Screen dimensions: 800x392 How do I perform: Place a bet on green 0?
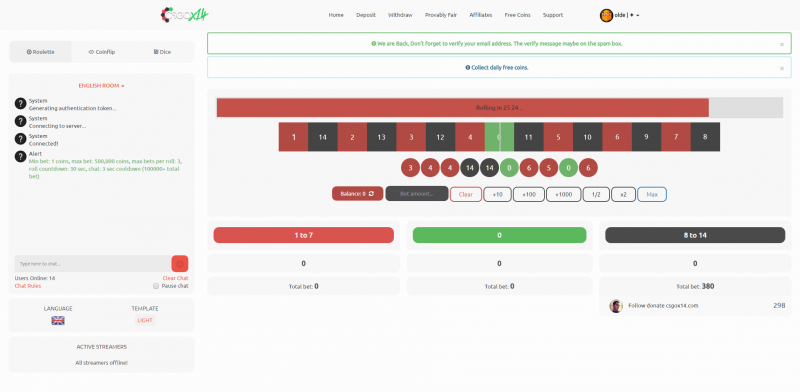(x=499, y=235)
